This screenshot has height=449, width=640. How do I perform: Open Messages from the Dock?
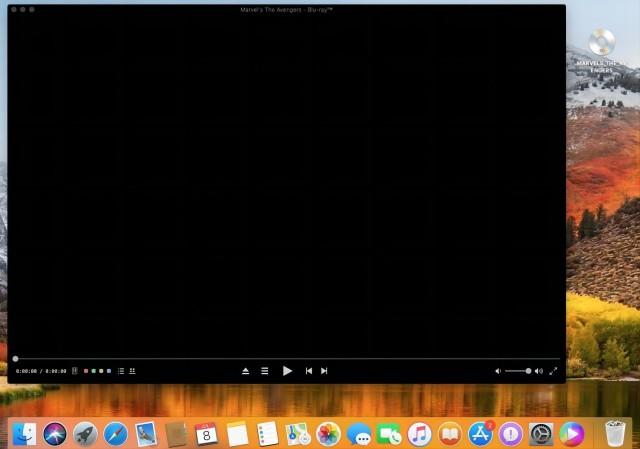click(359, 435)
